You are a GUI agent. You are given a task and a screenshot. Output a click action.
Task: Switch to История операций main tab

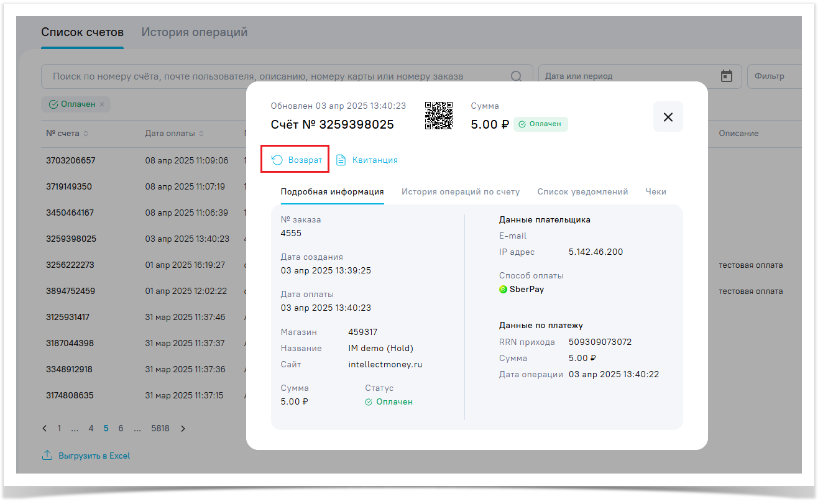(x=194, y=32)
